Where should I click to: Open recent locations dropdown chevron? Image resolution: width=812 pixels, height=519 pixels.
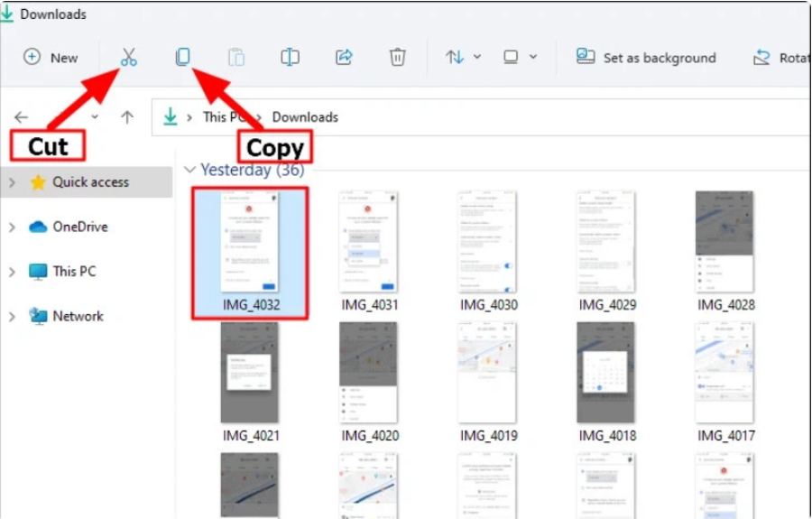95,116
